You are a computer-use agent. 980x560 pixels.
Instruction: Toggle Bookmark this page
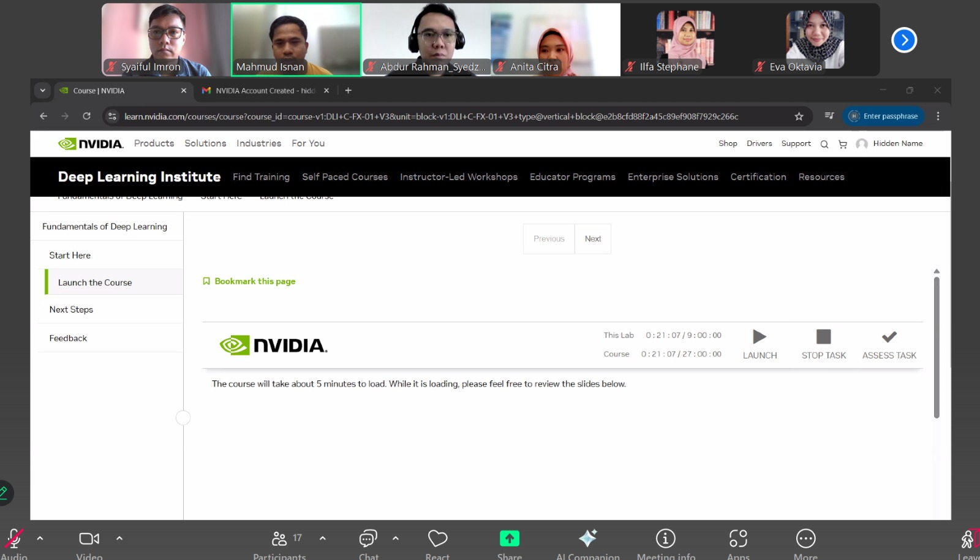point(249,281)
